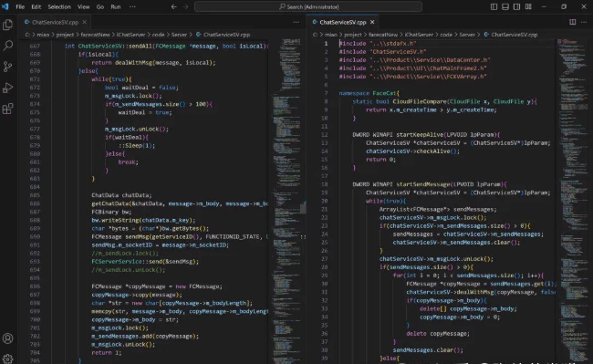The image size is (593, 364).
Task: Click the Search [Administrator] command box
Action: [x=308, y=6]
